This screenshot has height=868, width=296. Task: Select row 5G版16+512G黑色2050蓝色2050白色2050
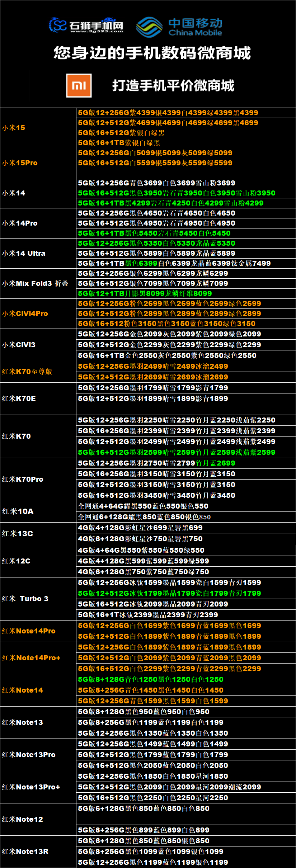click(x=186, y=765)
